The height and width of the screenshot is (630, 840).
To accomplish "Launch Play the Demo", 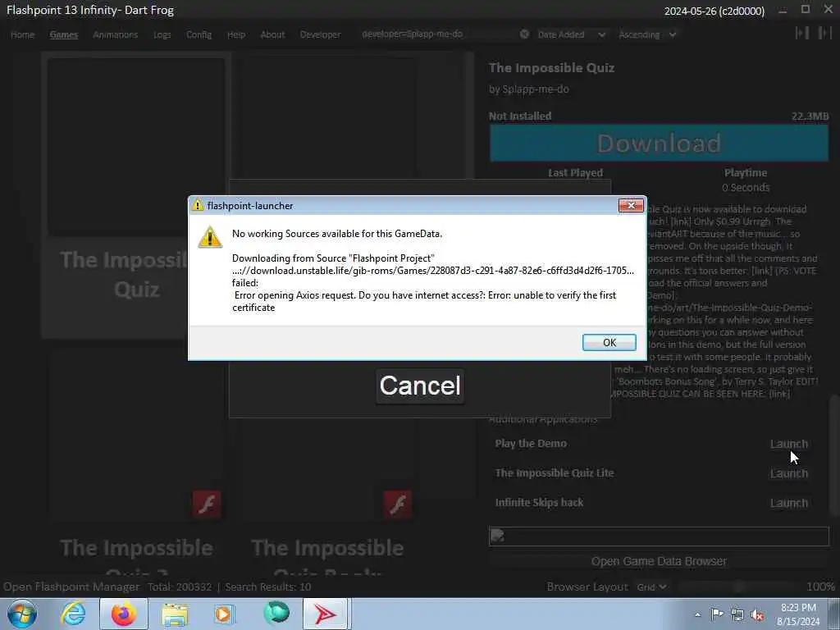I will (788, 444).
